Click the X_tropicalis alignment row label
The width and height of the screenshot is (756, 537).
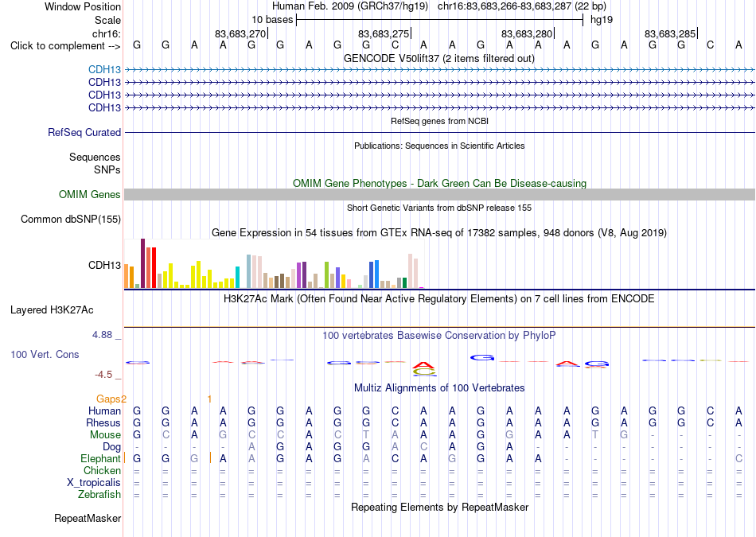[94, 483]
